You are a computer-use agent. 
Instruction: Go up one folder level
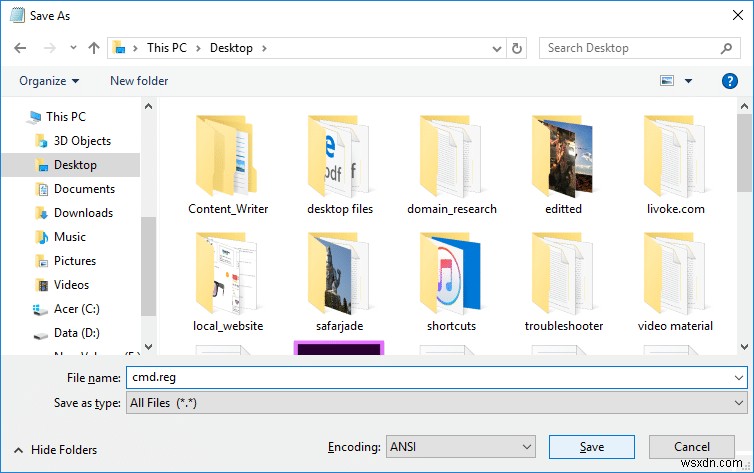click(94, 48)
